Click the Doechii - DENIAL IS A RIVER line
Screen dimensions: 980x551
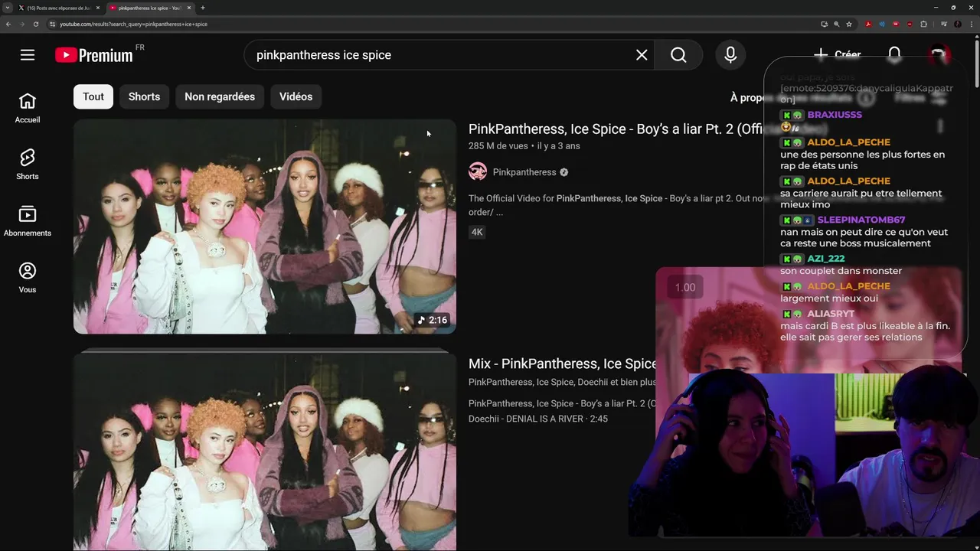538,419
